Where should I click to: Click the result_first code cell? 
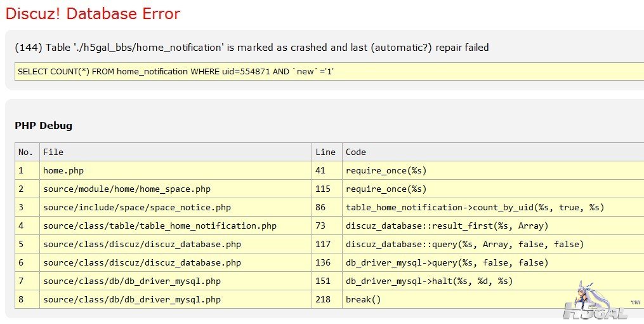tap(447, 226)
